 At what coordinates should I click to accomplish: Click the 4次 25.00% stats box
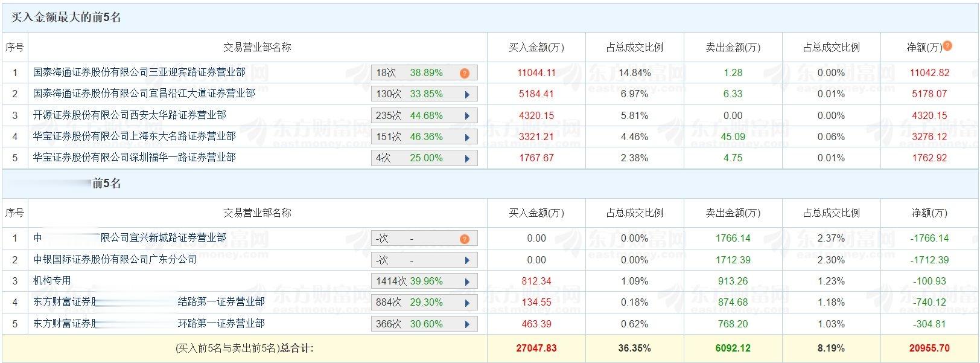coord(424,158)
